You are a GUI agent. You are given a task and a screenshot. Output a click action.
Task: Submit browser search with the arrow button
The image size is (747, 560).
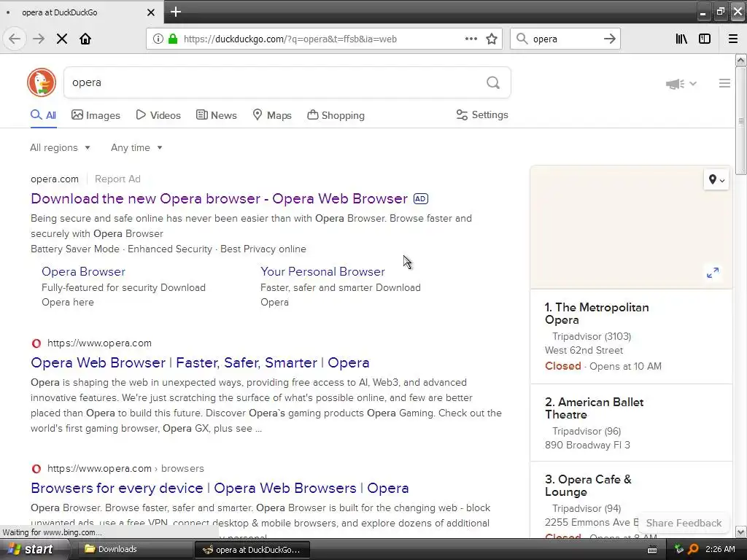coord(610,39)
